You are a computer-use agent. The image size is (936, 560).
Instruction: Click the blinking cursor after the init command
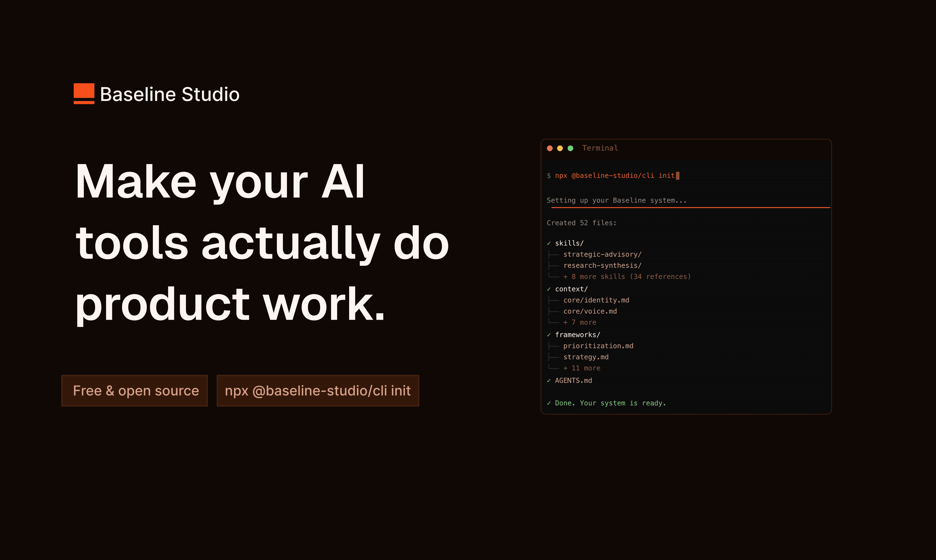tap(678, 175)
